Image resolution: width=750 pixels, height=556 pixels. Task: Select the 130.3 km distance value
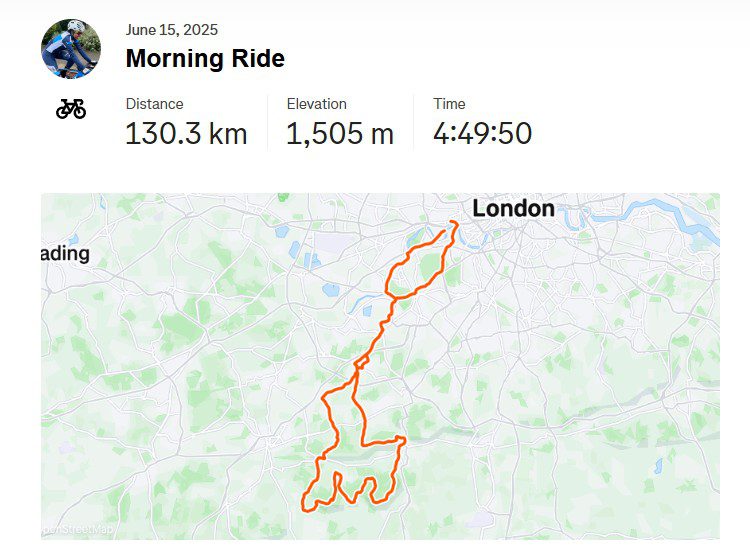(x=186, y=133)
